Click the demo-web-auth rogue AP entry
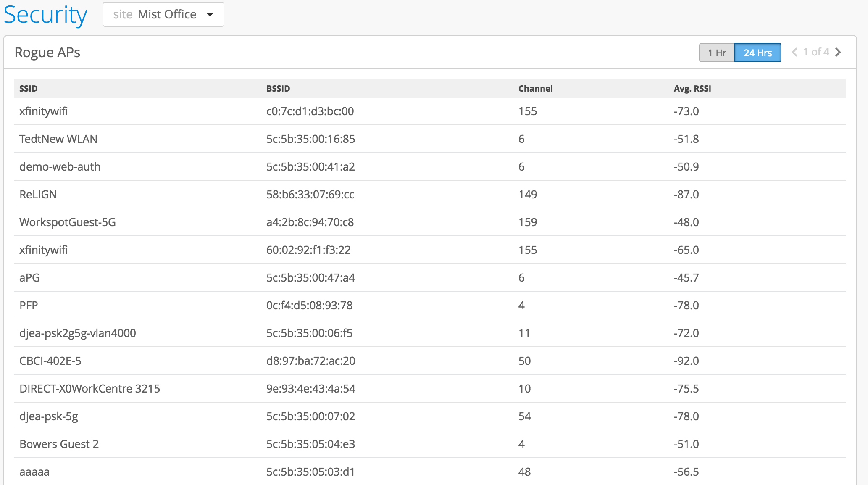 (60, 166)
